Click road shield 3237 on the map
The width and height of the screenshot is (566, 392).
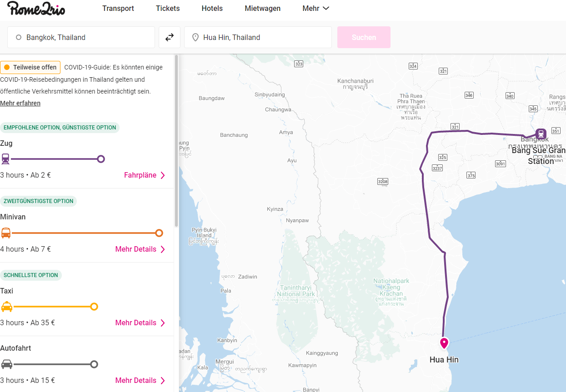pyautogui.click(x=437, y=168)
